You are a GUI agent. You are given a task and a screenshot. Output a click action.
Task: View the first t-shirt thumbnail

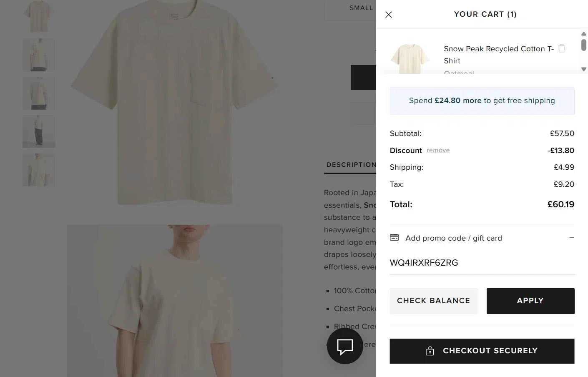coord(38,16)
